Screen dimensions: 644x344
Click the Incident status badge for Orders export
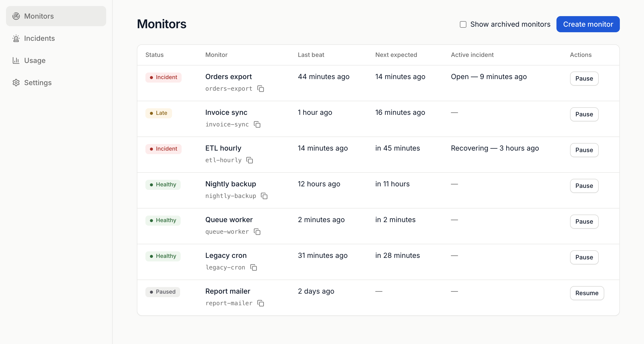(x=164, y=77)
